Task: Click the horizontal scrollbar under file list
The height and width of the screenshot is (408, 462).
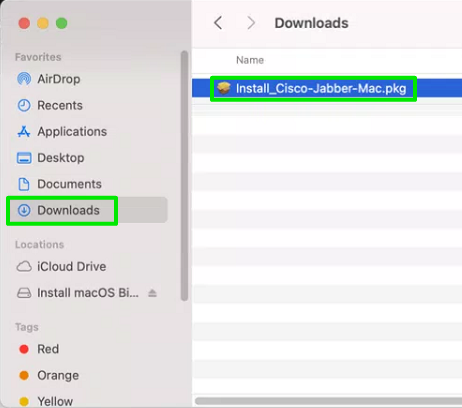Action: pyautogui.click(x=328, y=401)
